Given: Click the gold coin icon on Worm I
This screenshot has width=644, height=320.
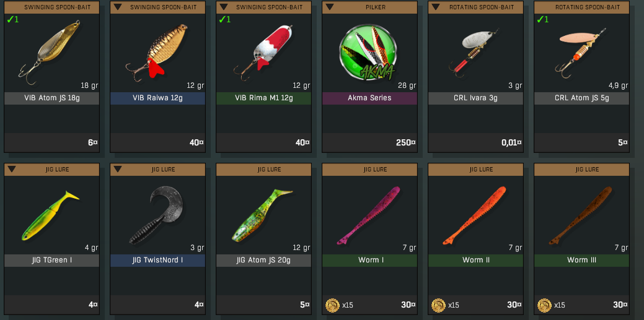Looking at the screenshot, I should tap(332, 305).
